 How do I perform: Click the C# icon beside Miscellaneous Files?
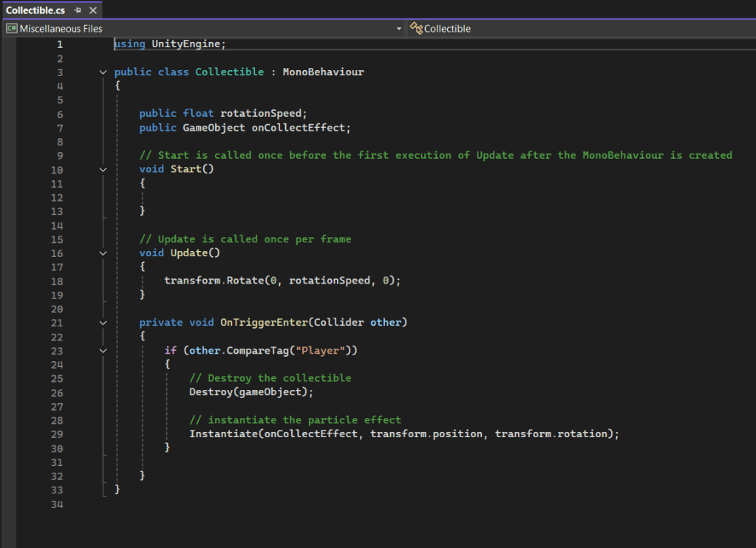11,29
